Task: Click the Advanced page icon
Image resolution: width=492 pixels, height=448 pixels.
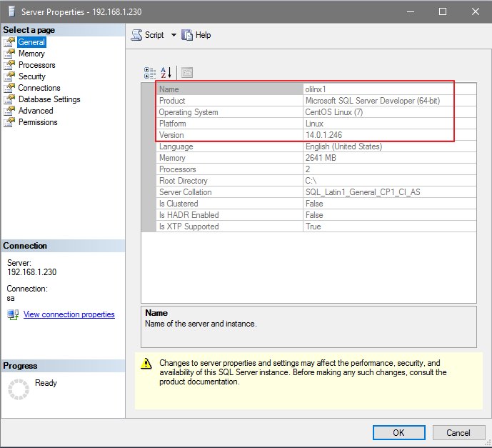Action: (x=9, y=111)
